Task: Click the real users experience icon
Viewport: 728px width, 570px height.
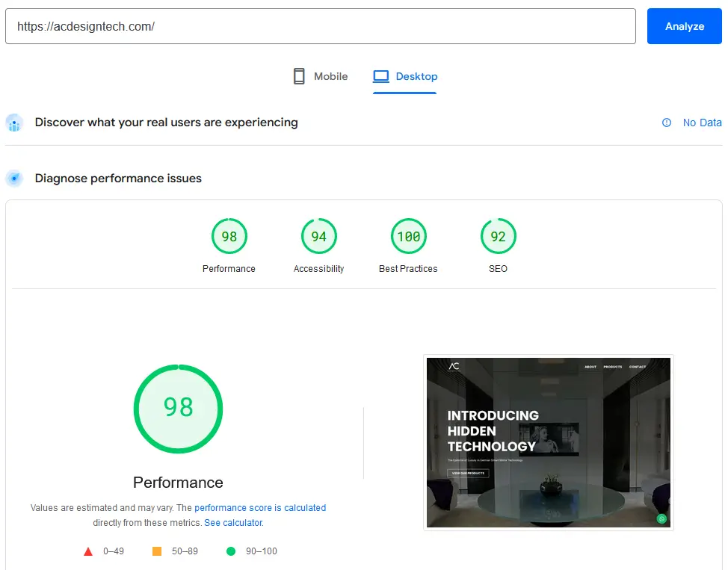Action: (14, 123)
